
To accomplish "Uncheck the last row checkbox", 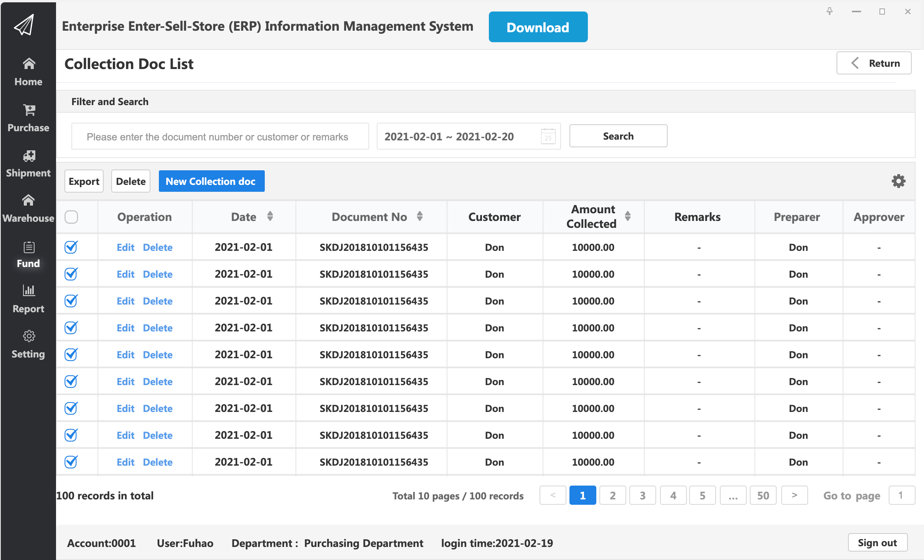I will pos(71,462).
